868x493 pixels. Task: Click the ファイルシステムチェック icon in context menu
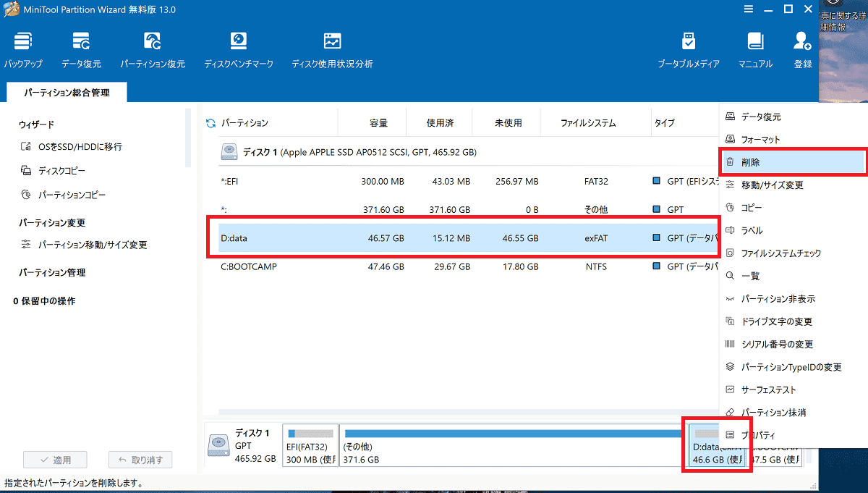tap(730, 253)
